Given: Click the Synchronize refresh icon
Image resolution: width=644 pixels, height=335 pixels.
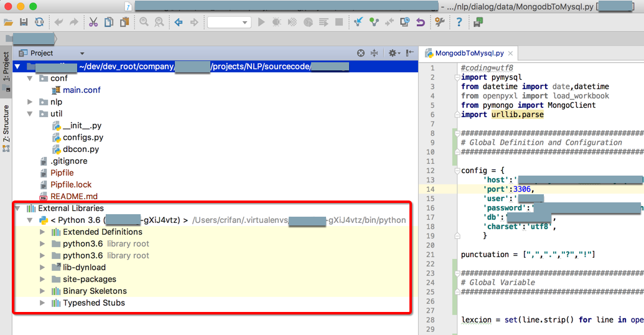Looking at the screenshot, I should coord(39,22).
